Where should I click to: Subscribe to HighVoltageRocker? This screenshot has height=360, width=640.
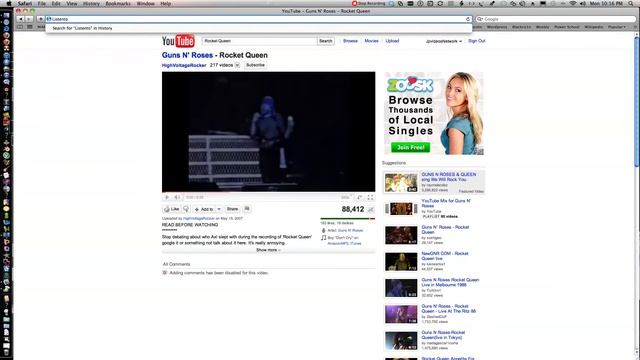pyautogui.click(x=256, y=65)
